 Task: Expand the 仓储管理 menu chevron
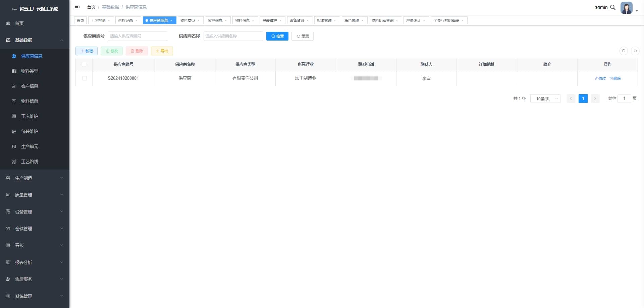(x=62, y=229)
